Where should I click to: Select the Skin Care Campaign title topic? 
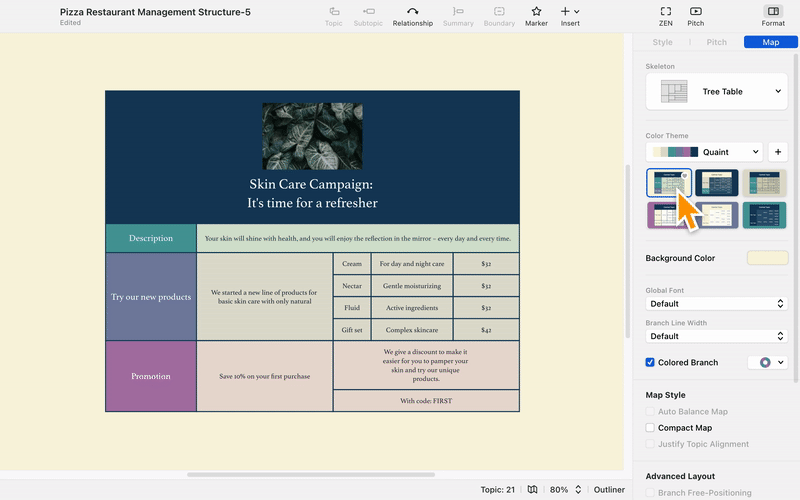pos(312,193)
